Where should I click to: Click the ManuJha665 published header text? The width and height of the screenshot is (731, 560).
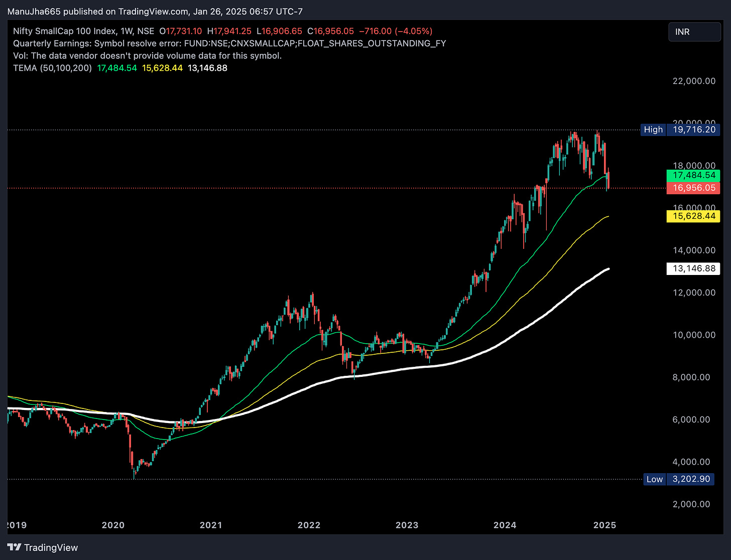155,11
